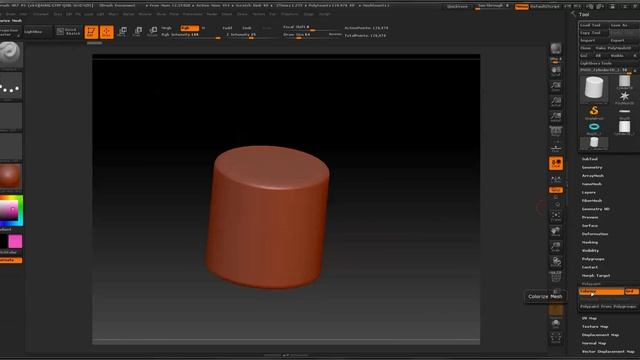Expand the Geometry sub-palette

592,167
